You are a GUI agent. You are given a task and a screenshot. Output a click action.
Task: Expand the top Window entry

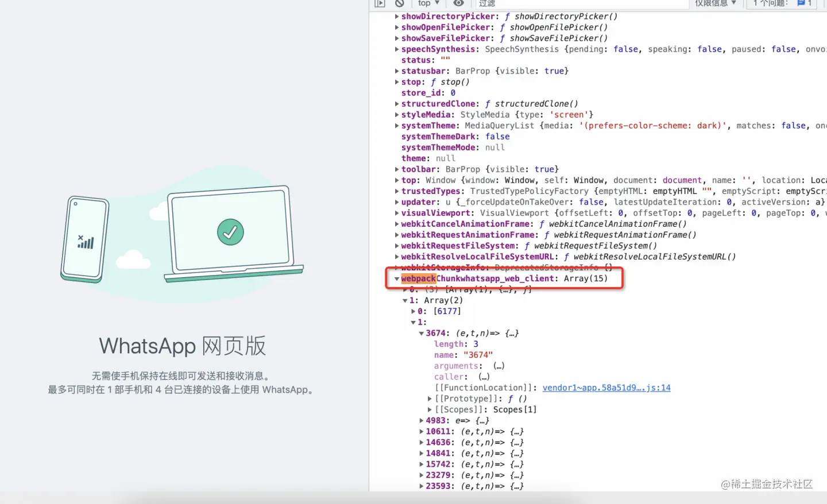coord(397,180)
